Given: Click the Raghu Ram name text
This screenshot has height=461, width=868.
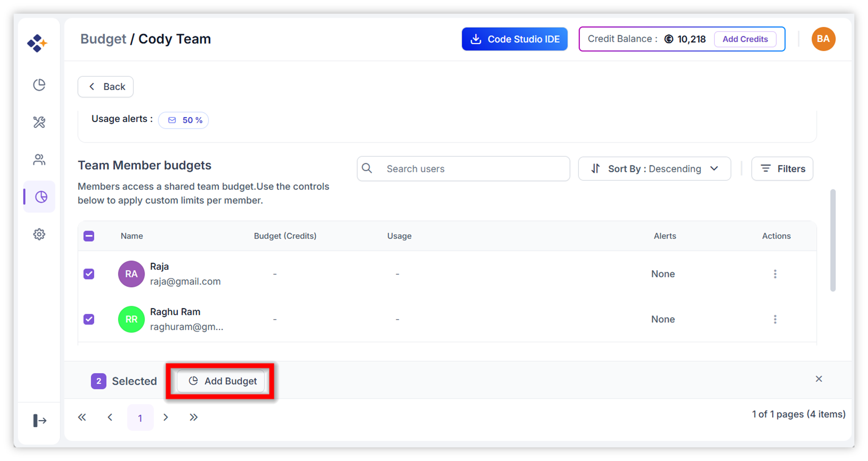Looking at the screenshot, I should click(x=175, y=312).
